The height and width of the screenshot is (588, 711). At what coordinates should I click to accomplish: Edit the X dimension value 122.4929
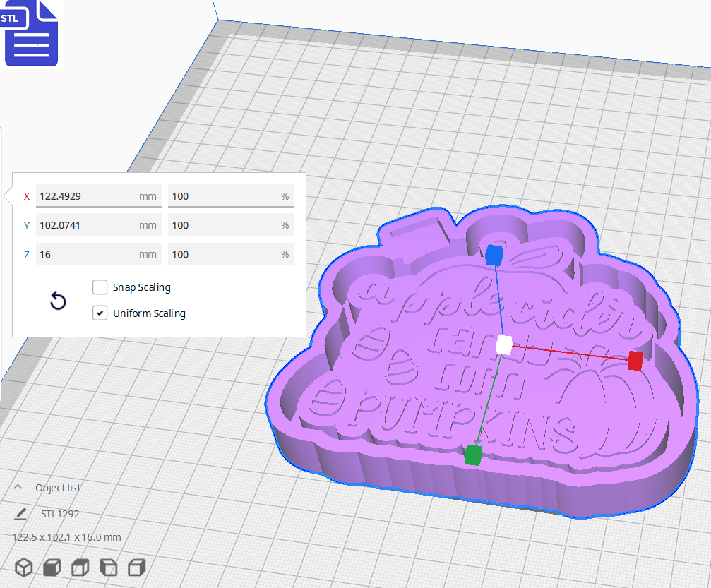point(99,196)
